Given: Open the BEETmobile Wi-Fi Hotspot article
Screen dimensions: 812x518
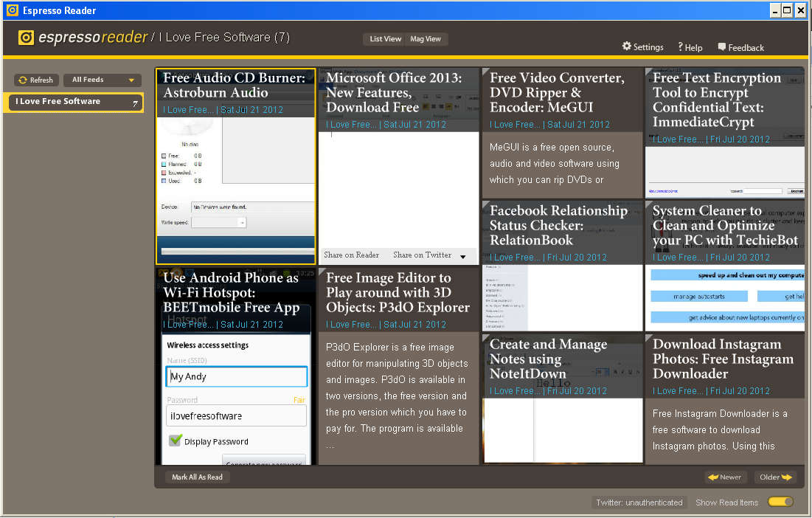Looking at the screenshot, I should (235, 366).
